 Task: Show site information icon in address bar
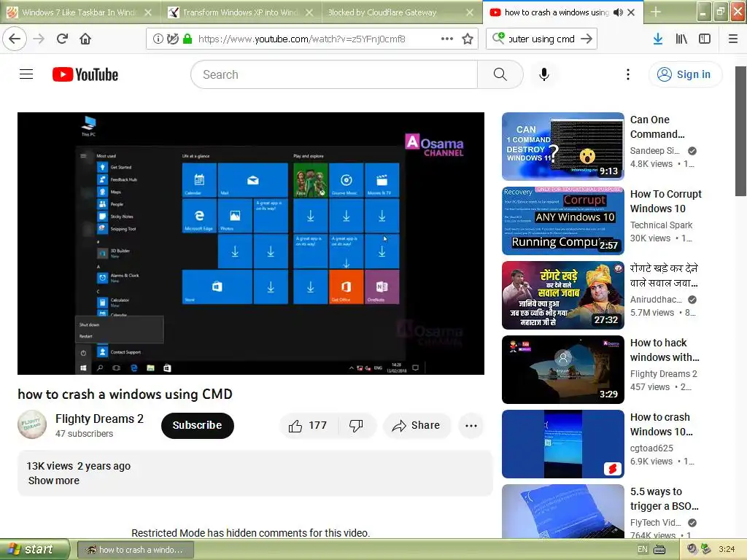coord(158,39)
